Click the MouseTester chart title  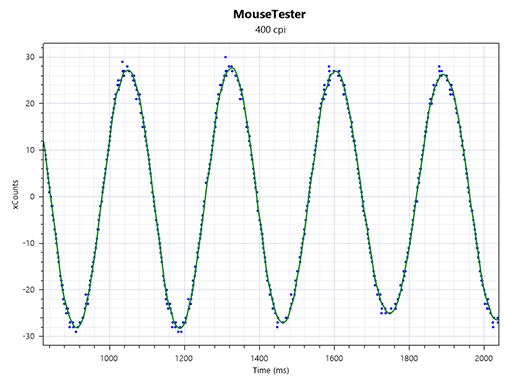click(x=269, y=14)
